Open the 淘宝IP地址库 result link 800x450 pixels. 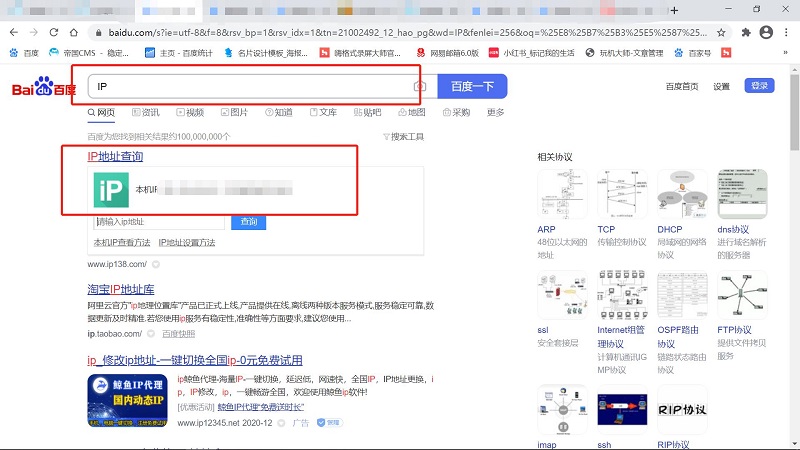click(133, 290)
